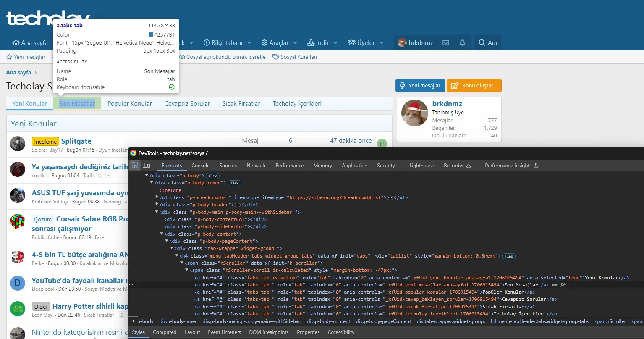644x339 pixels.
Task: Open the Application tab in DevTools
Action: pyautogui.click(x=354, y=166)
